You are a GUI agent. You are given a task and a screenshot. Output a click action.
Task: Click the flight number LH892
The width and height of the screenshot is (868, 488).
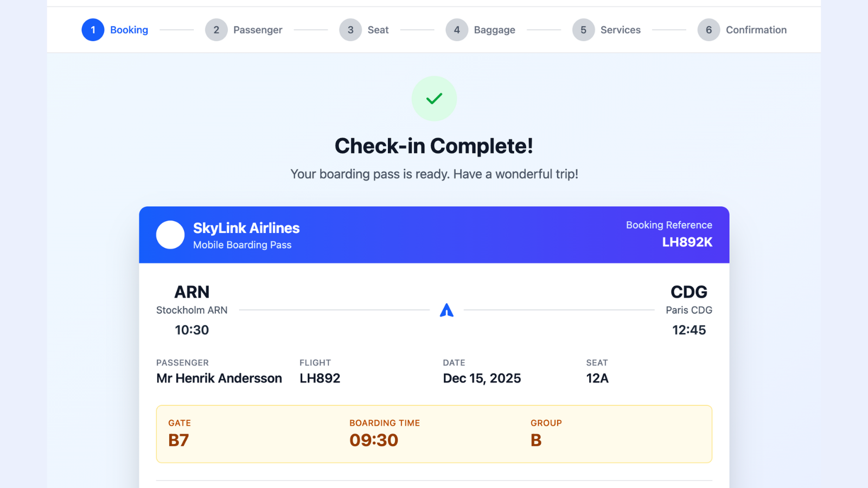[x=320, y=378]
